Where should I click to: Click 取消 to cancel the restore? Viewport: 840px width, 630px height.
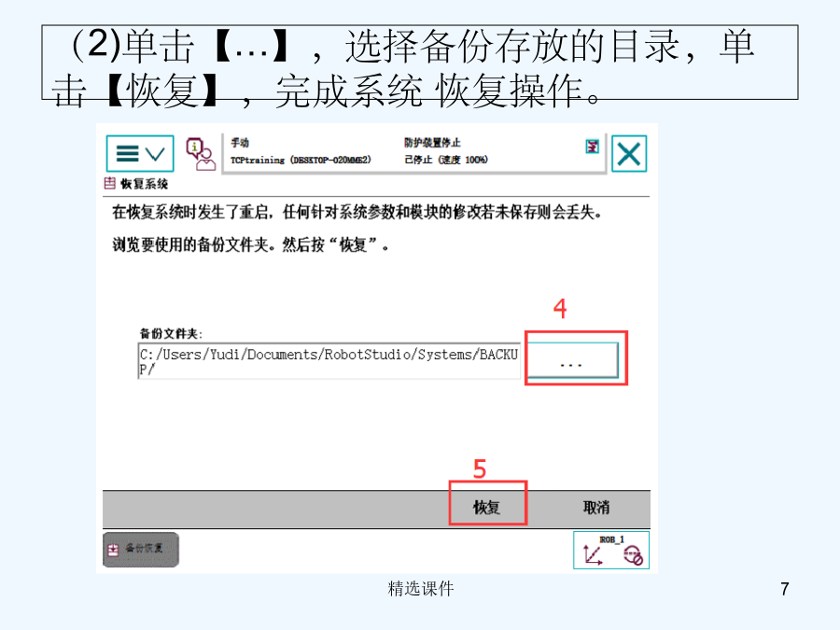596,508
